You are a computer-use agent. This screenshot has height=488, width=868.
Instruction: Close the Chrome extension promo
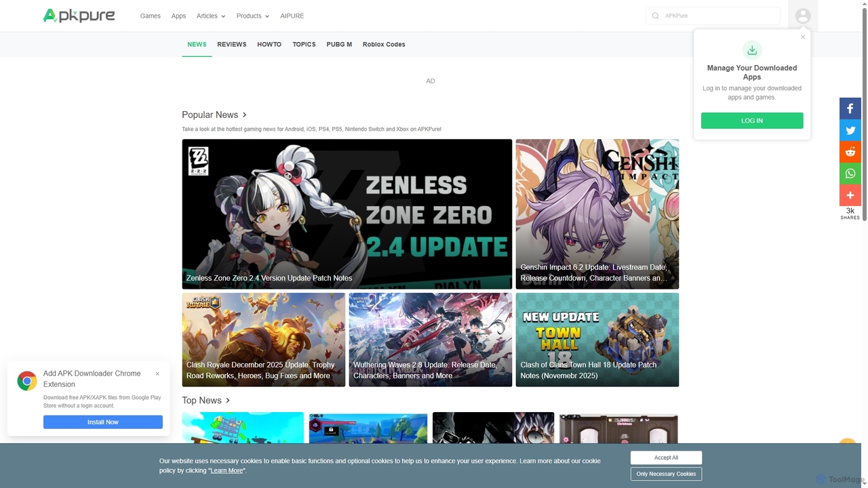(157, 373)
